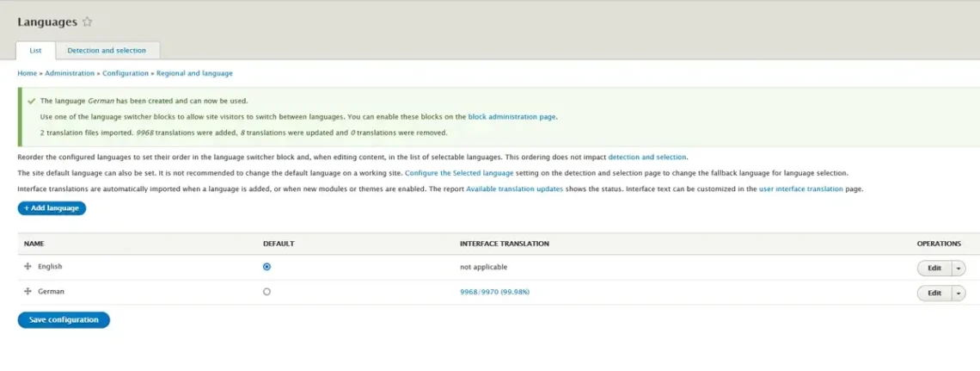Open Available translation updates report link
The width and height of the screenshot is (980, 371).
514,189
